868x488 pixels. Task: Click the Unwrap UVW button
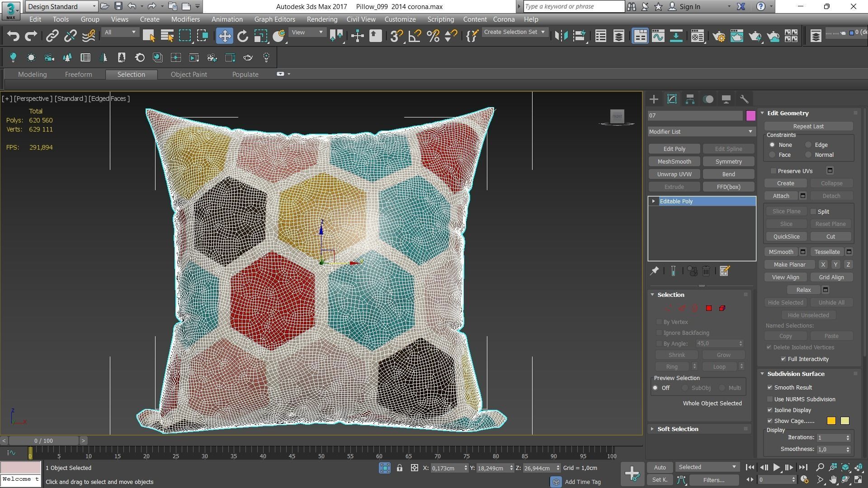(x=674, y=174)
